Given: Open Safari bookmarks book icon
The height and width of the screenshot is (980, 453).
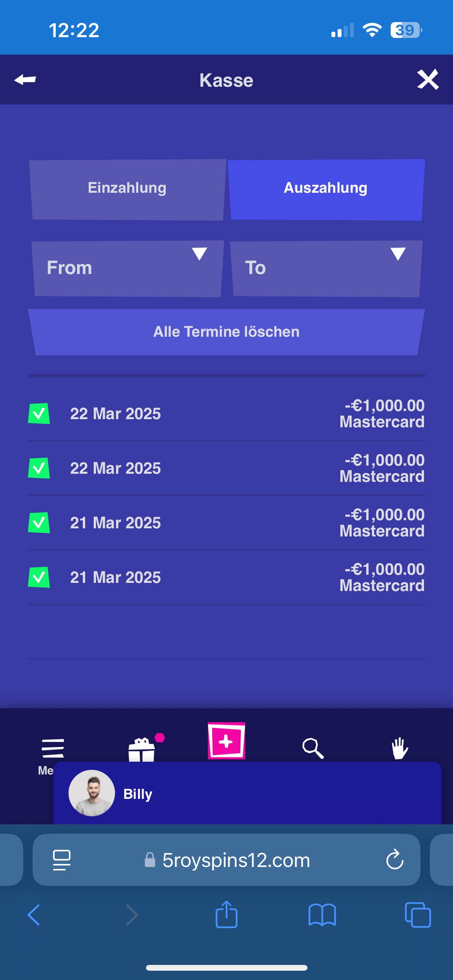Looking at the screenshot, I should [322, 915].
